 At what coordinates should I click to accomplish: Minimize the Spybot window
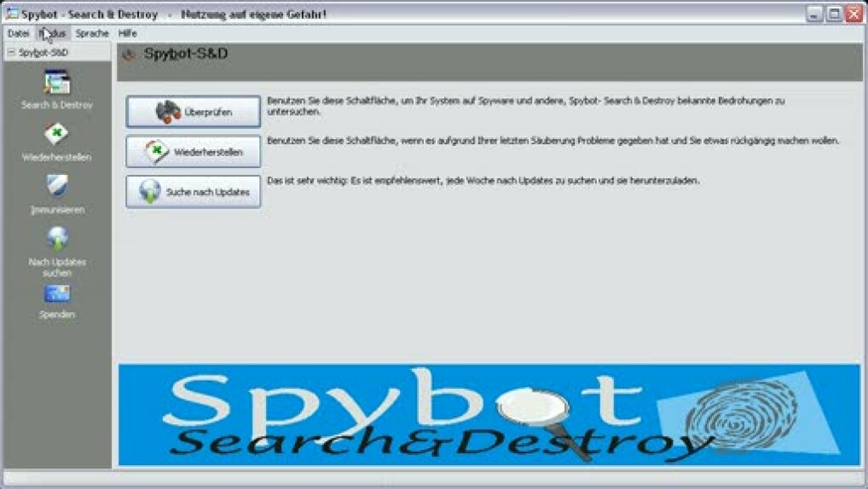[x=814, y=14]
